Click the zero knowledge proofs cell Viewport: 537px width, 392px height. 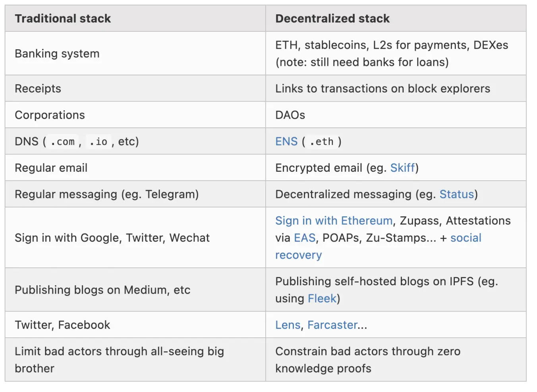click(x=367, y=360)
